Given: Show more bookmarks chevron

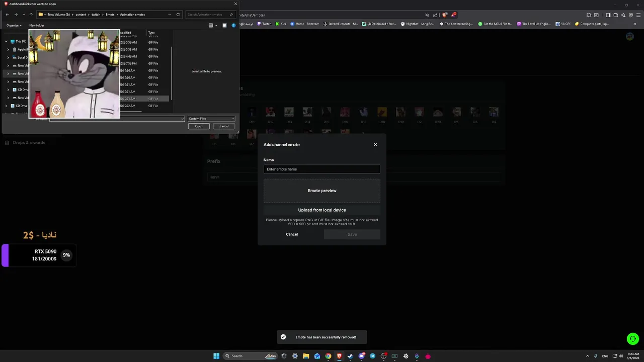Looking at the screenshot, I should coord(635,24).
